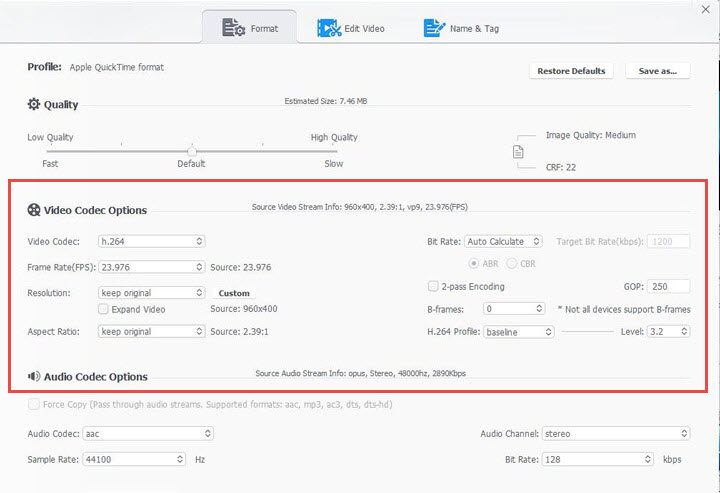Click the CRF: 22 value

[x=561, y=167]
